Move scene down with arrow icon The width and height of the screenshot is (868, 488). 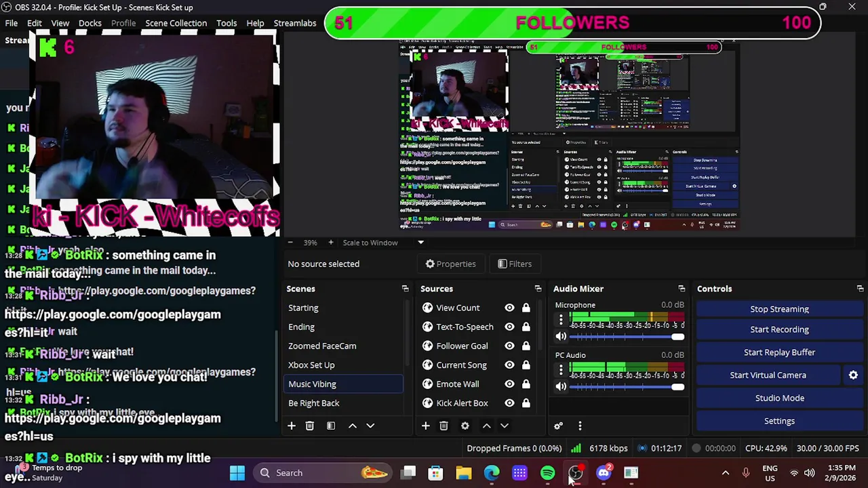[x=370, y=426]
